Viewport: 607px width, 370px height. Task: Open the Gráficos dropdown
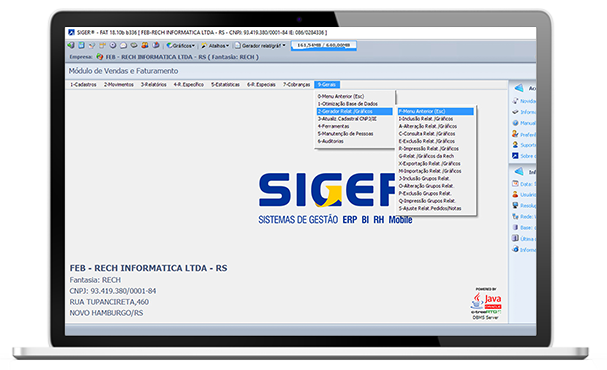tap(181, 46)
